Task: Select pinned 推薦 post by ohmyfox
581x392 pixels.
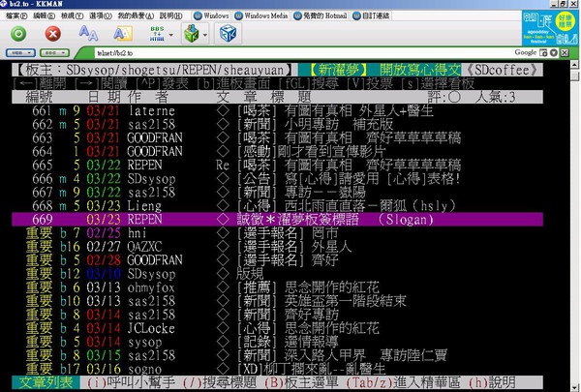Action: tap(278, 287)
